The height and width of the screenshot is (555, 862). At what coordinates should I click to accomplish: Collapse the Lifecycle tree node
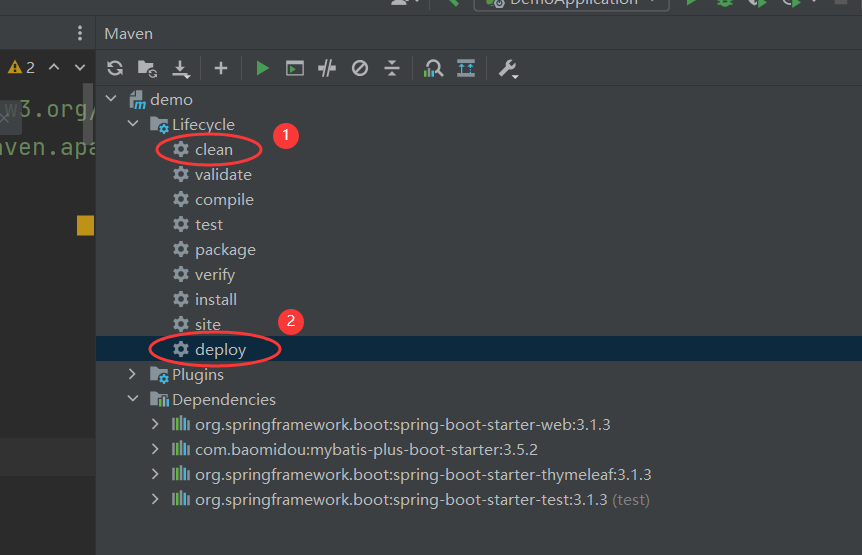(133, 125)
